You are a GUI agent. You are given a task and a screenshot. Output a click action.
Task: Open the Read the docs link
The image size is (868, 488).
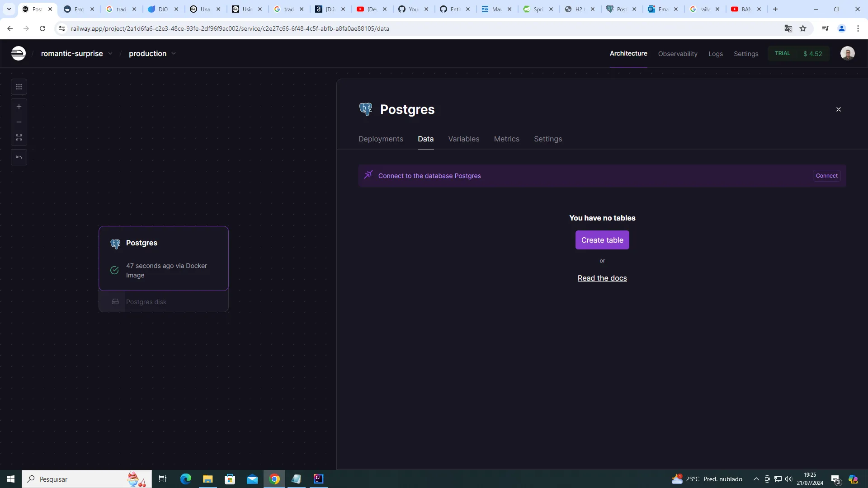tap(602, 278)
